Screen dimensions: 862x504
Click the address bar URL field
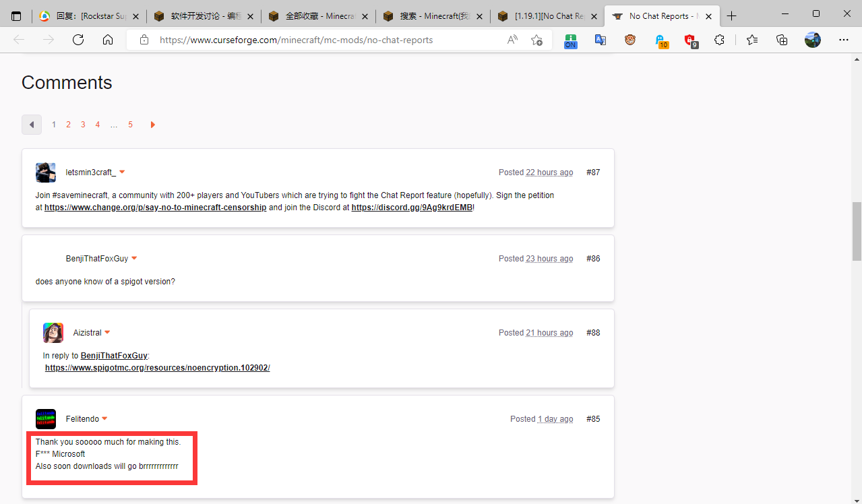coord(324,40)
